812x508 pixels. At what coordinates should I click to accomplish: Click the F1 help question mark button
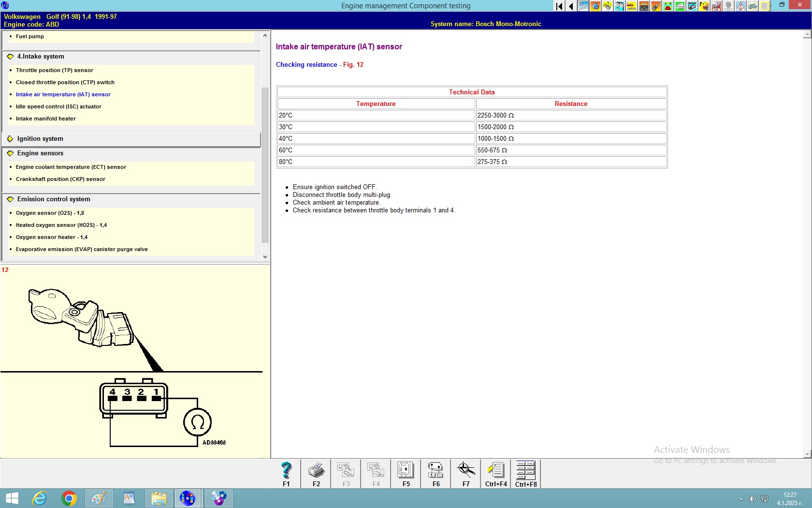coord(286,474)
